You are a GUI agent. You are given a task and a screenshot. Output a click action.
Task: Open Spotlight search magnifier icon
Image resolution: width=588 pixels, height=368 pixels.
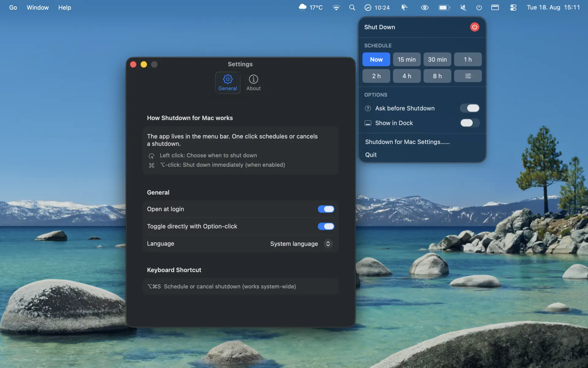(x=352, y=7)
